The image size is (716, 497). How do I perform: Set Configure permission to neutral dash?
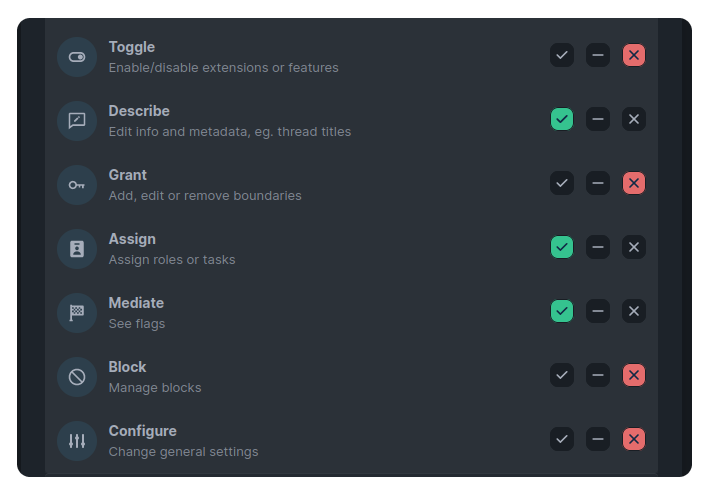point(598,439)
